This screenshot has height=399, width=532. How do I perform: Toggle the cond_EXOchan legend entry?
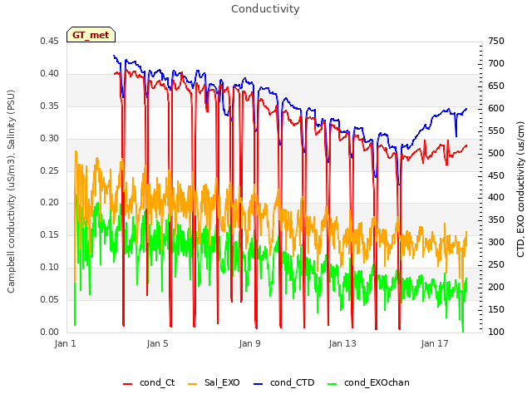[368, 382]
